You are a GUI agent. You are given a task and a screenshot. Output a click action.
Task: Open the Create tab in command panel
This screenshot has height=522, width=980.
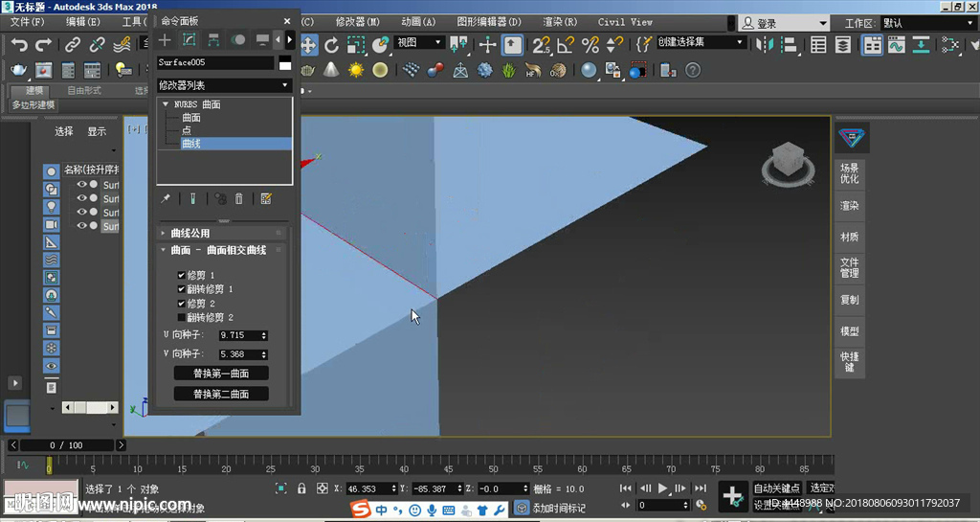point(165,40)
